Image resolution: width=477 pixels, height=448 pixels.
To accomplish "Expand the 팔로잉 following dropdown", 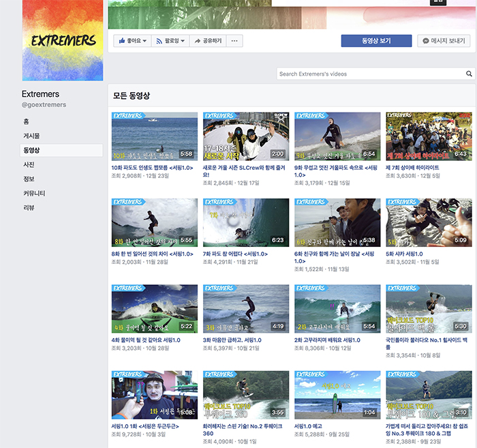I will 169,41.
